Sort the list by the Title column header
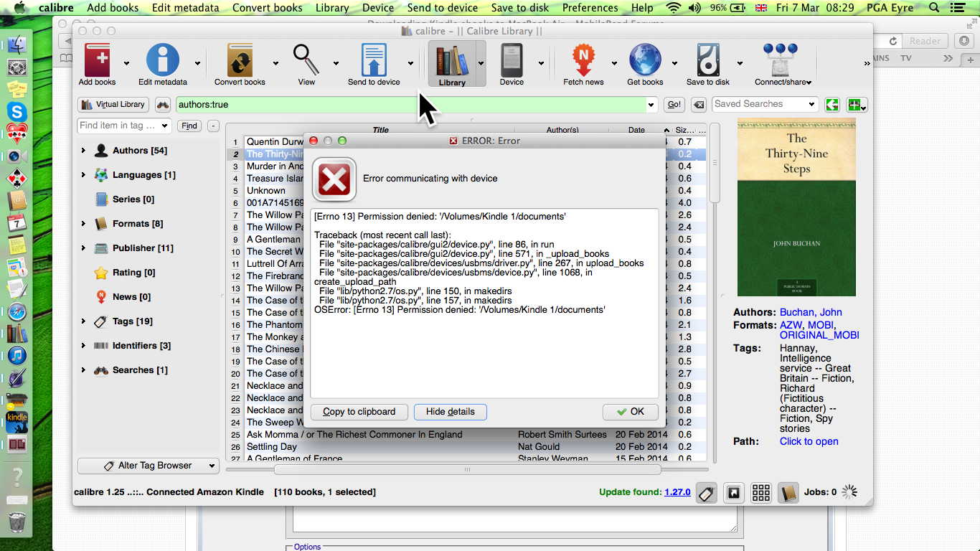Image resolution: width=980 pixels, height=551 pixels. [x=380, y=130]
